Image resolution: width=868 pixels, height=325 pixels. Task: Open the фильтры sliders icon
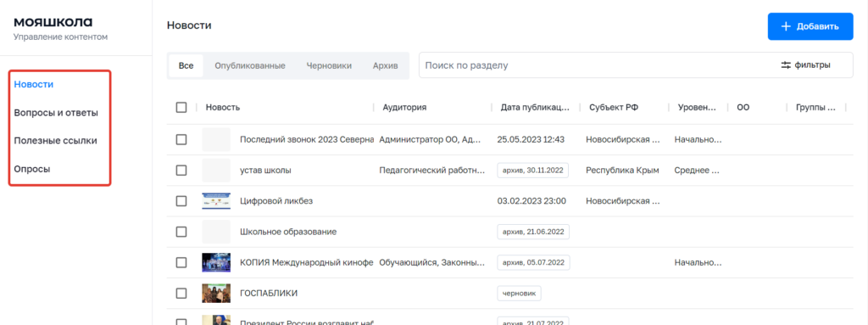(786, 64)
